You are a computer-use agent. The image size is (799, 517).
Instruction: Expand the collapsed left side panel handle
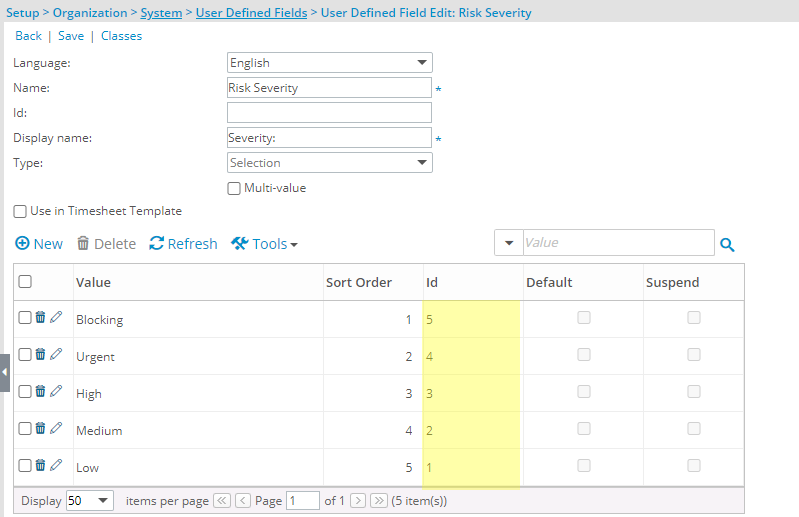click(5, 373)
